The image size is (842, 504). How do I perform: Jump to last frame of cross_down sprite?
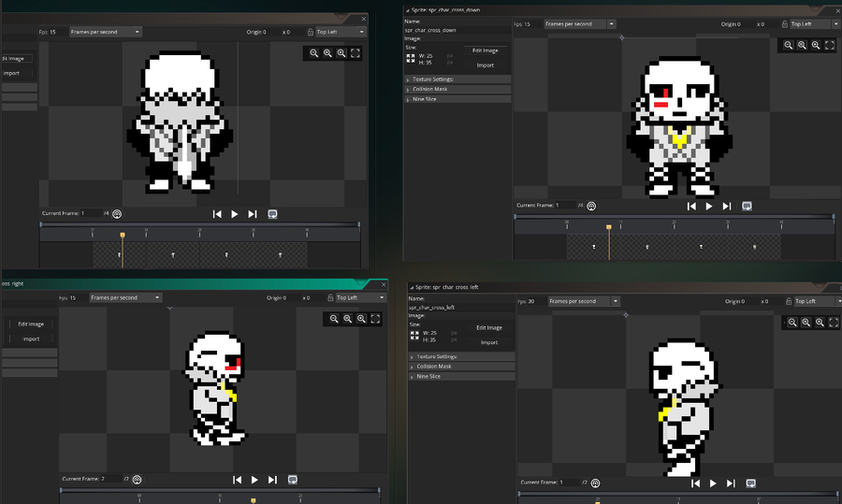click(727, 206)
